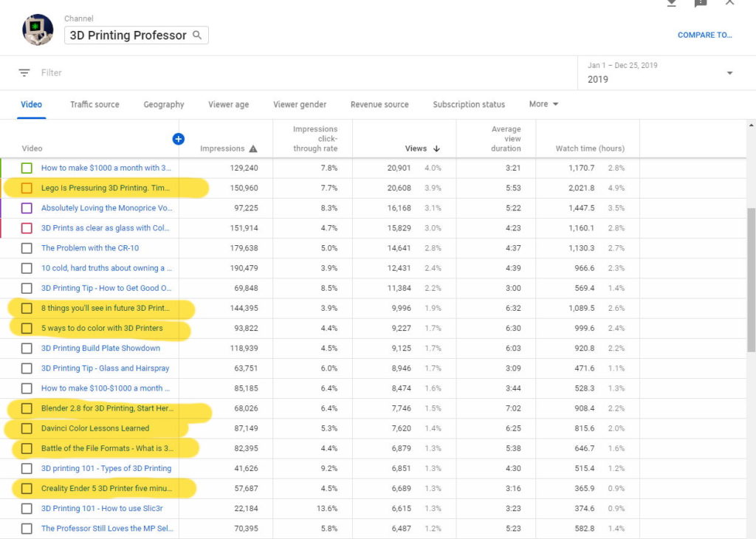Click the warning triangle next to Impressions
Image resolution: width=756 pixels, height=539 pixels.
[x=253, y=148]
